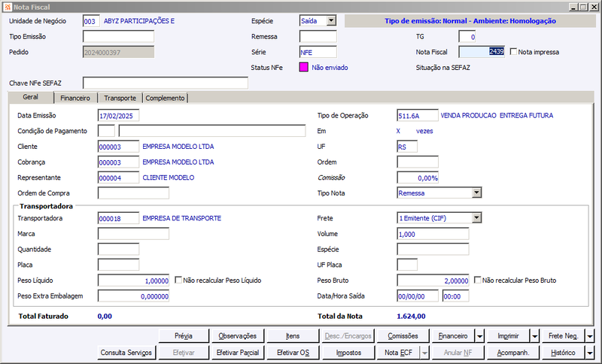Enable Não recalcular Peso Líquido checkbox

[x=178, y=280]
